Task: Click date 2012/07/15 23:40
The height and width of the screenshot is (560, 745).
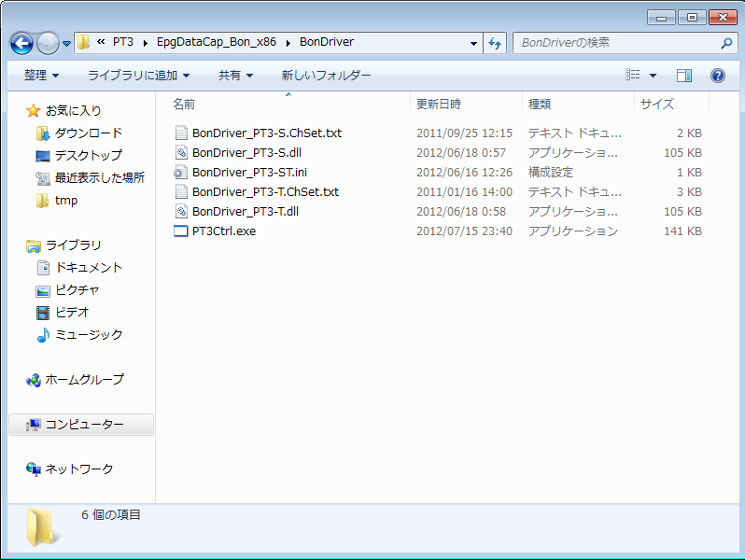Action: coord(464,231)
